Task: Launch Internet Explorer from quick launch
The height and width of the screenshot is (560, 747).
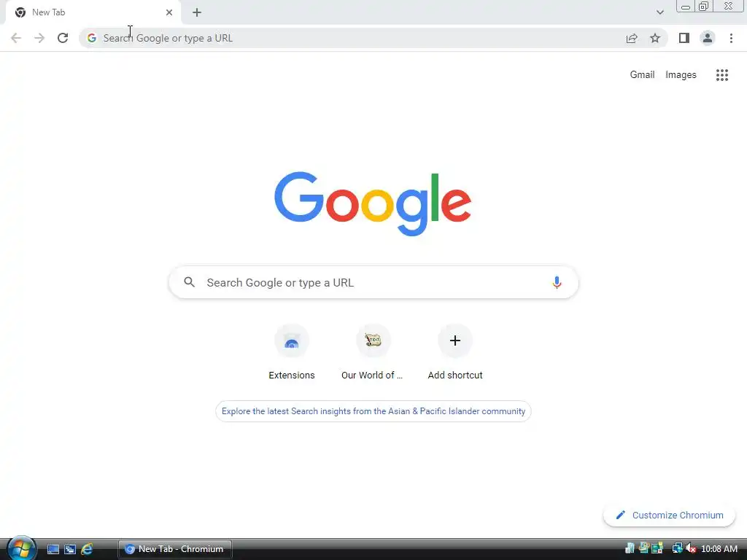Action: pyautogui.click(x=88, y=549)
